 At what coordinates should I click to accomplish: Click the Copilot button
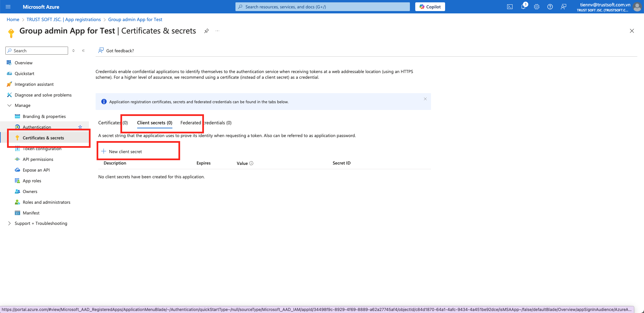(430, 7)
